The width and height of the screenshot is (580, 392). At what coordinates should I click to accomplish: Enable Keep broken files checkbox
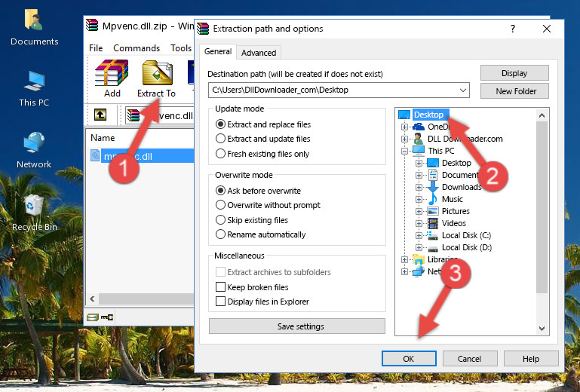tap(220, 287)
